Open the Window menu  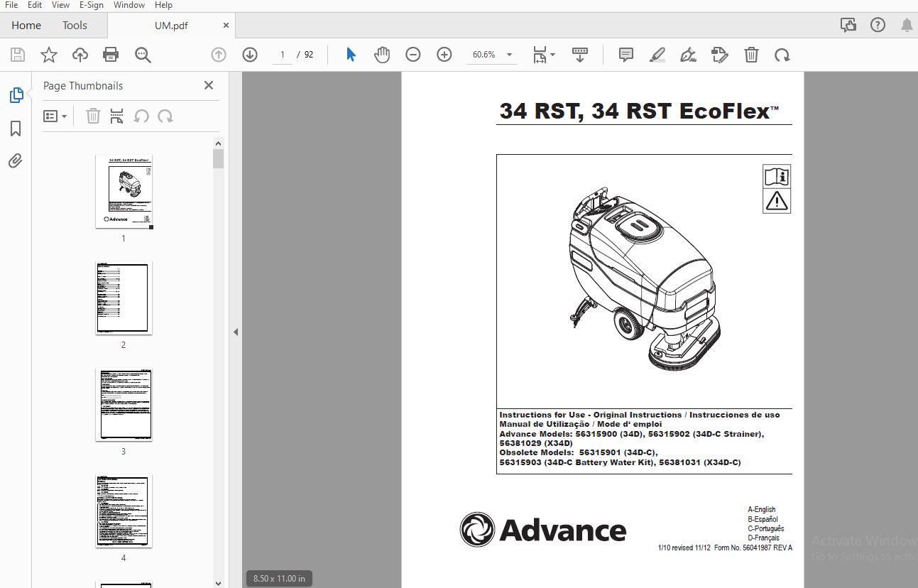tap(129, 5)
